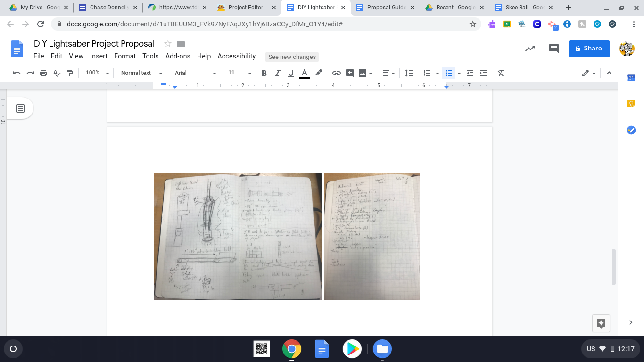Viewport: 644px width, 362px height.
Task: Run spelling and grammar check icon
Action: click(57, 73)
